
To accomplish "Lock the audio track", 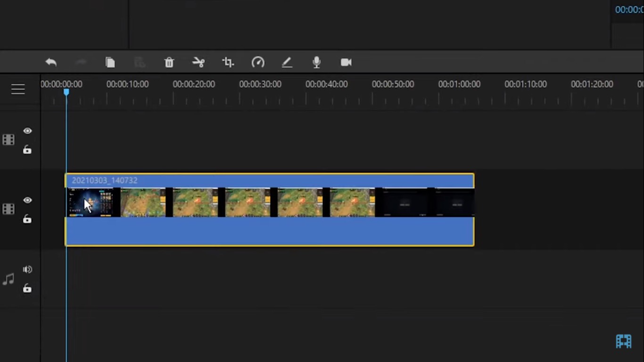I will pos(27,288).
